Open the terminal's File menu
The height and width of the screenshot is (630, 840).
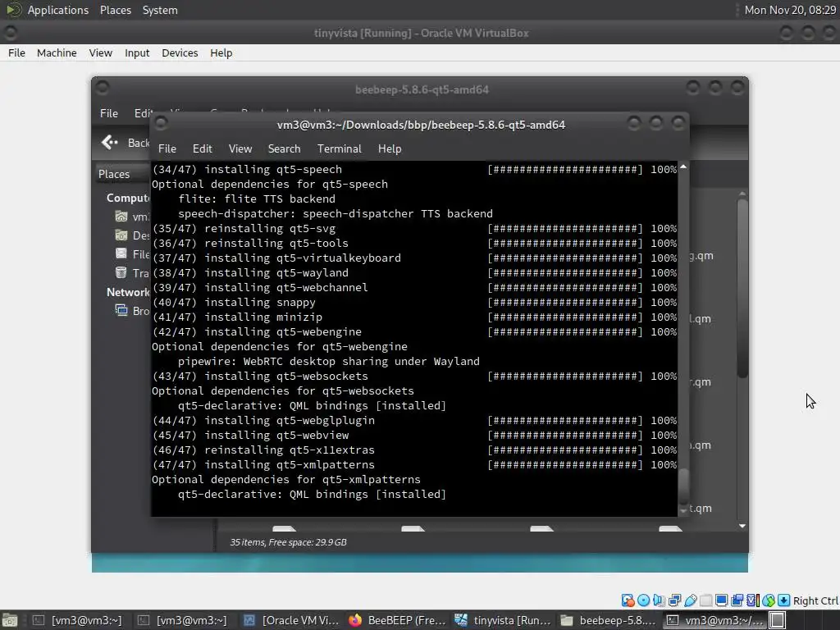[x=167, y=149]
